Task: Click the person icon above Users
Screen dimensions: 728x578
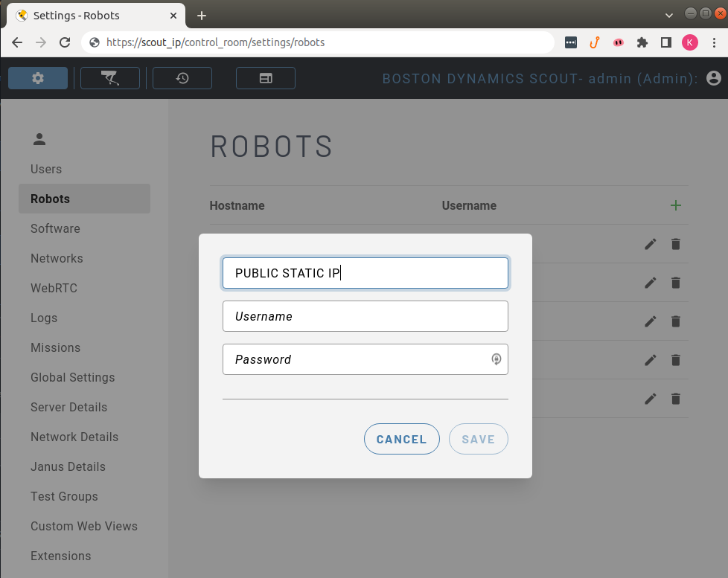Action: pos(38,138)
